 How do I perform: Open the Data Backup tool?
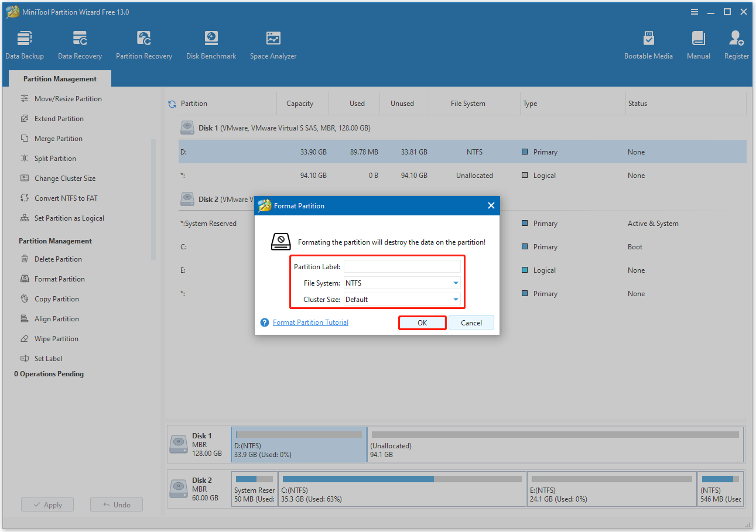pos(25,44)
